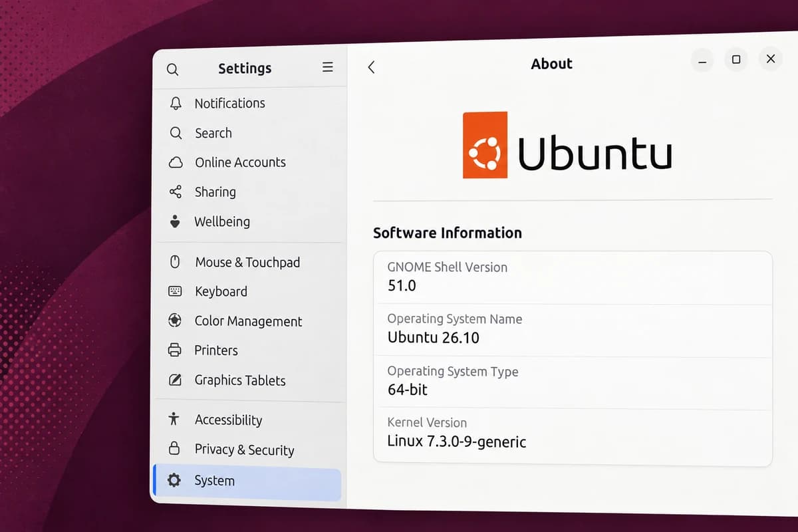Image resolution: width=798 pixels, height=532 pixels.
Task: Click the Settings title in sidebar header
Action: click(245, 68)
